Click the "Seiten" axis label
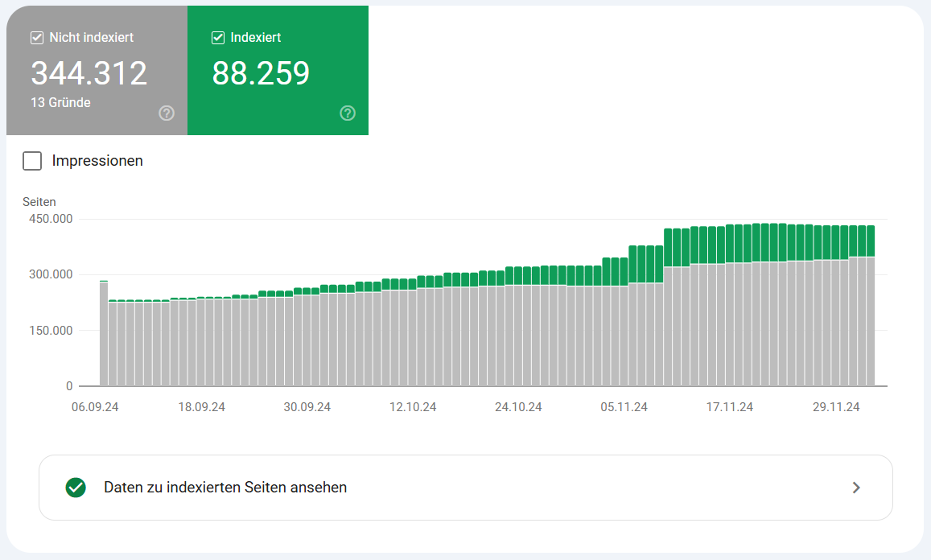931x560 pixels. 39,201
